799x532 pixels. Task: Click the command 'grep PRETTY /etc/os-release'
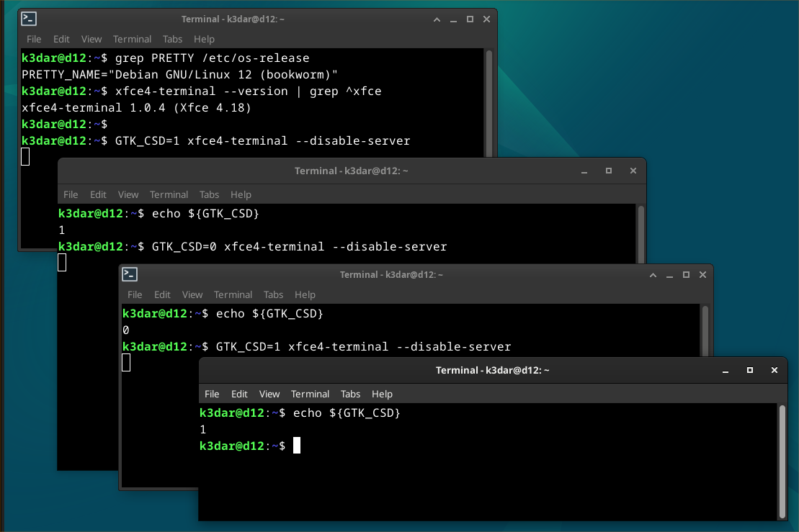click(x=212, y=58)
